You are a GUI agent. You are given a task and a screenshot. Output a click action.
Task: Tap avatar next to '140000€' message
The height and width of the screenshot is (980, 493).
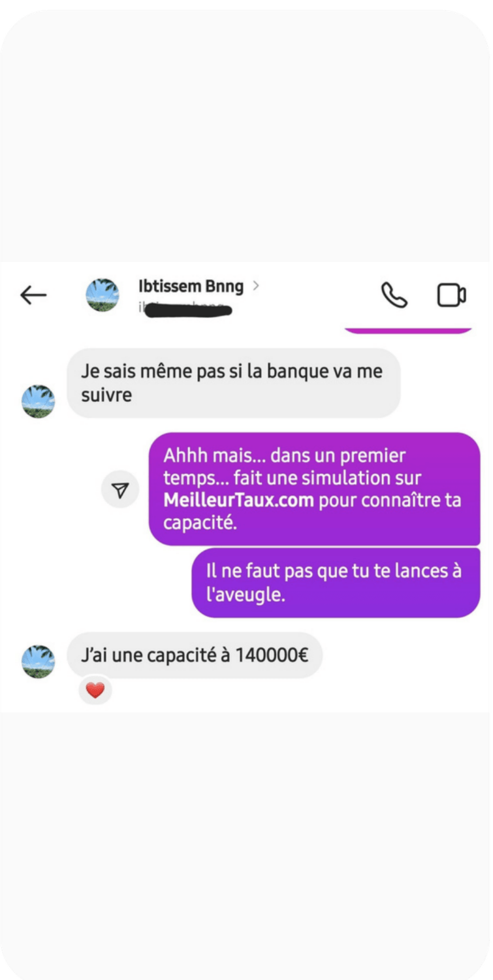(x=39, y=661)
